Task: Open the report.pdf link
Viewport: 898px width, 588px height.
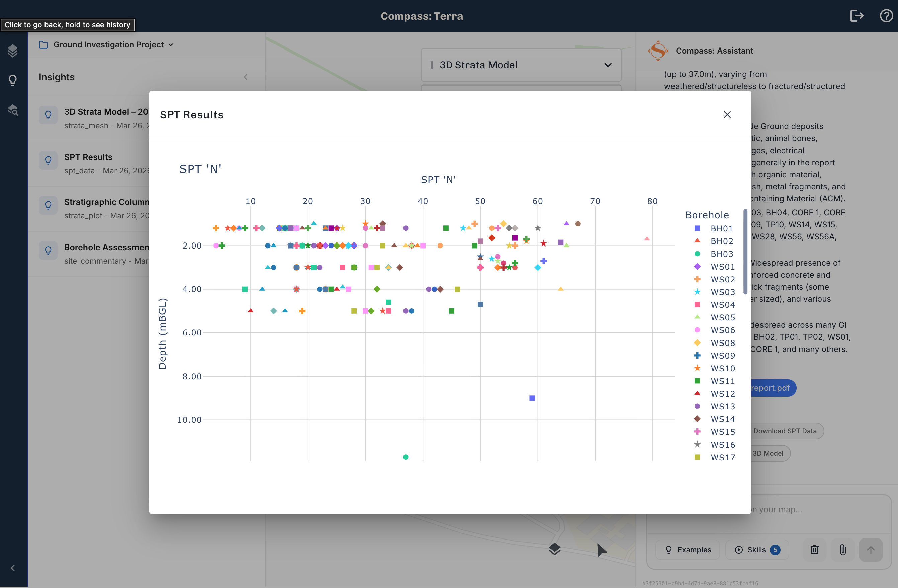Action: point(772,388)
